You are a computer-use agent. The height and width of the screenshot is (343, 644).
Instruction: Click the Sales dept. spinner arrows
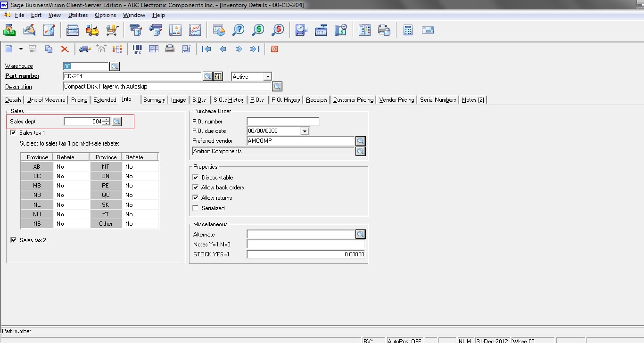[x=106, y=122]
